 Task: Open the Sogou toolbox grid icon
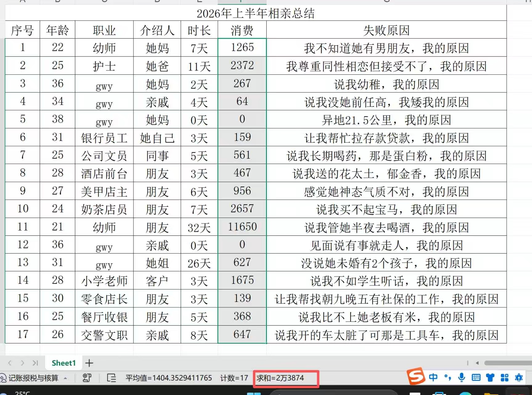click(x=505, y=377)
